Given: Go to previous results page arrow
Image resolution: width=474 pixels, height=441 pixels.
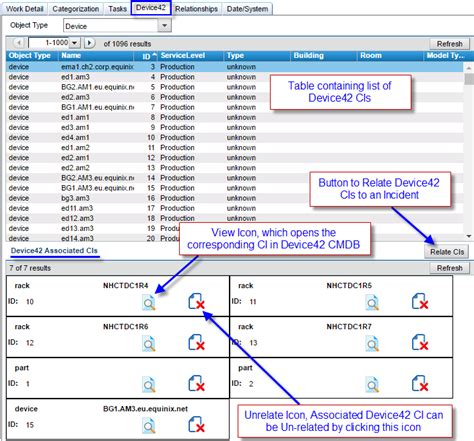Looking at the screenshot, I should tap(19, 43).
